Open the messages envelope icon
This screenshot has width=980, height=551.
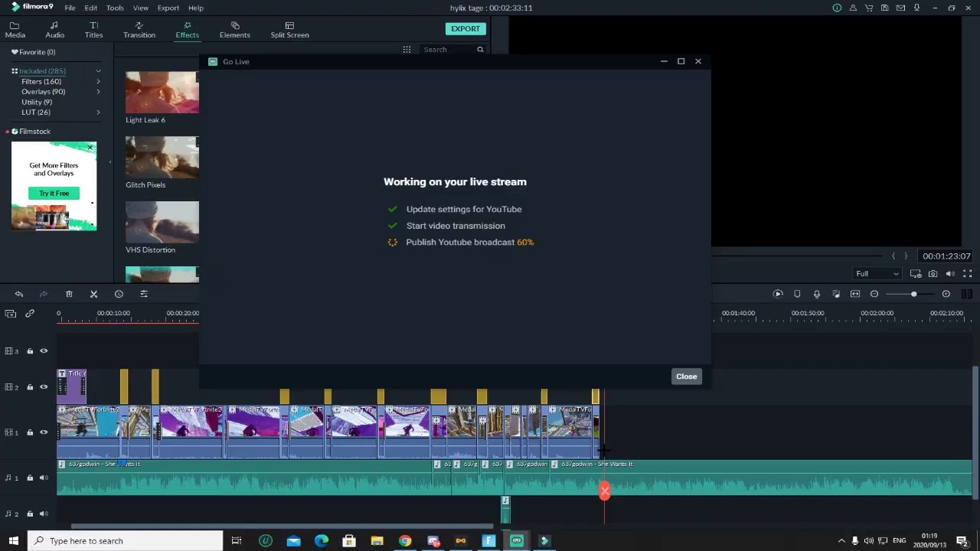click(x=901, y=8)
